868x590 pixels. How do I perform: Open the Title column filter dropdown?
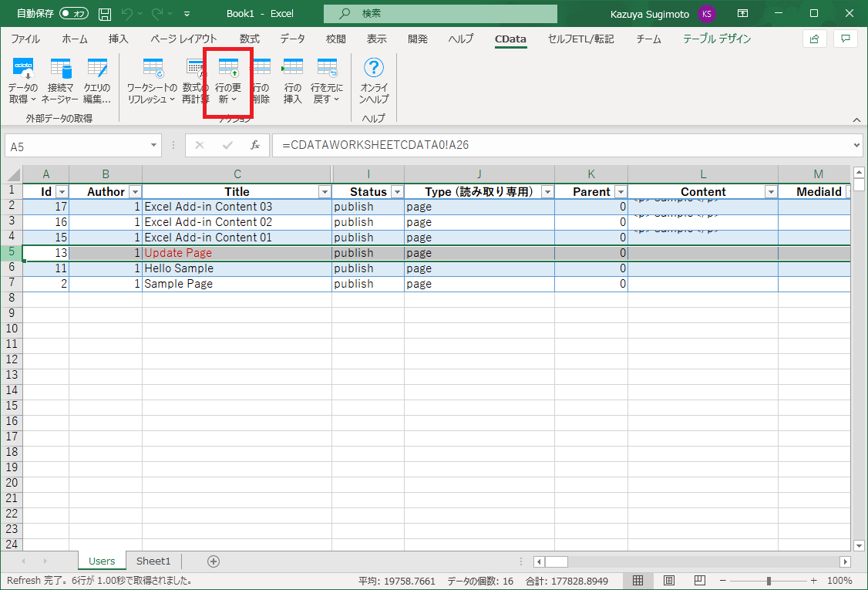(325, 192)
